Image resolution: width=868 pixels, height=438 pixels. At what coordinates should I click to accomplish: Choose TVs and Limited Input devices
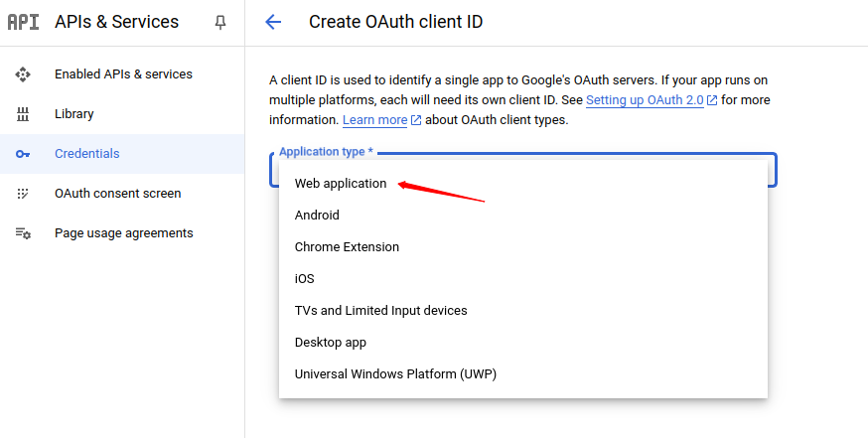[523, 311]
